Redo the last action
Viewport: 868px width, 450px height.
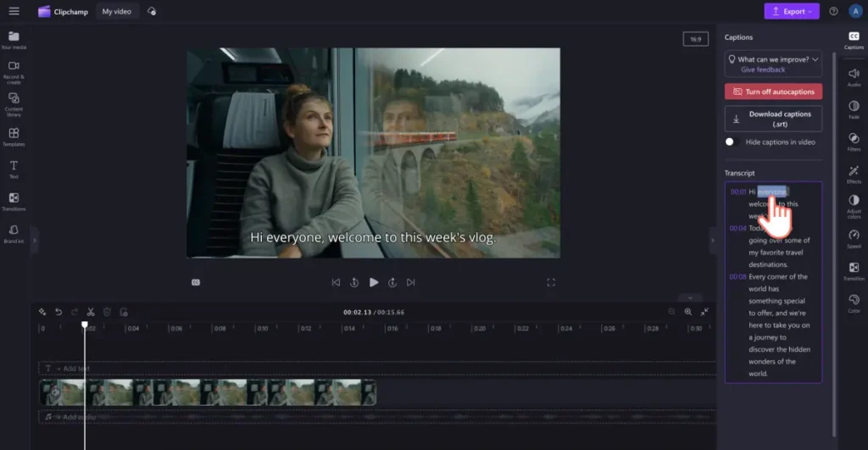click(x=75, y=312)
